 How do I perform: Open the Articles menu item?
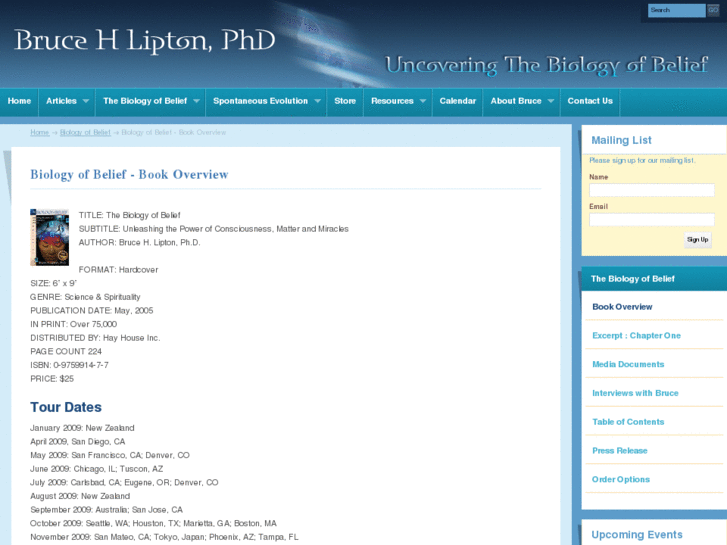coord(61,101)
